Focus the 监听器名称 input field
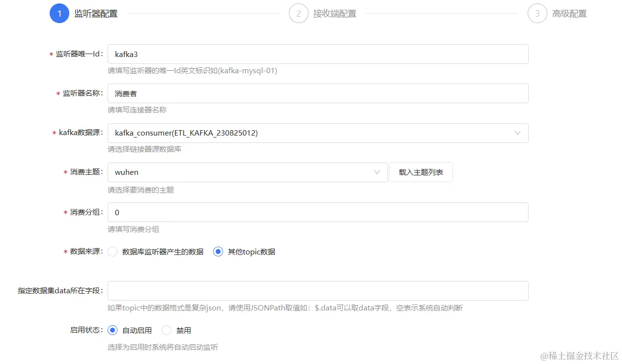Image resolution: width=622 pixels, height=364 pixels. 318,93
